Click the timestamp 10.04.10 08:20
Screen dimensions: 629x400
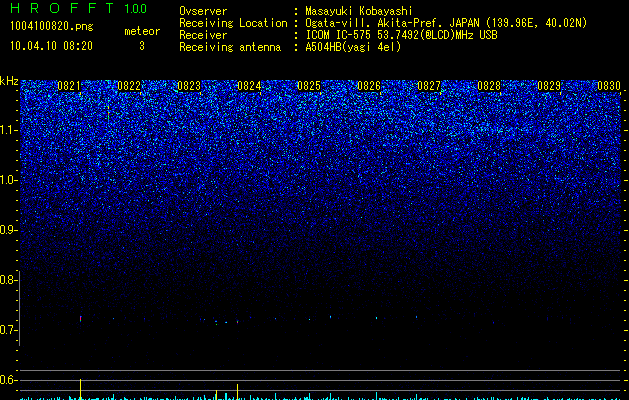tap(51, 46)
